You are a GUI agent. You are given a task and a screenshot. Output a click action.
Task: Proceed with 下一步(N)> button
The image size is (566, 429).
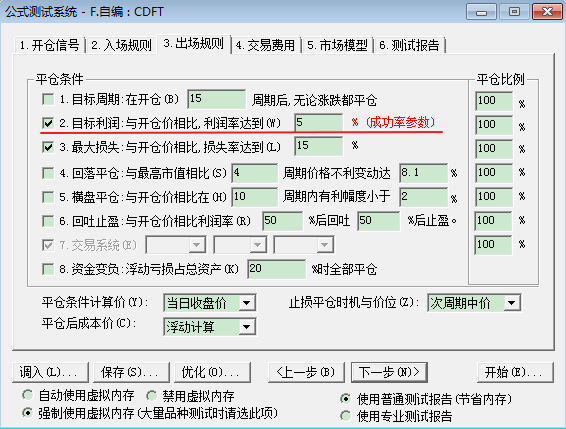[x=389, y=372]
